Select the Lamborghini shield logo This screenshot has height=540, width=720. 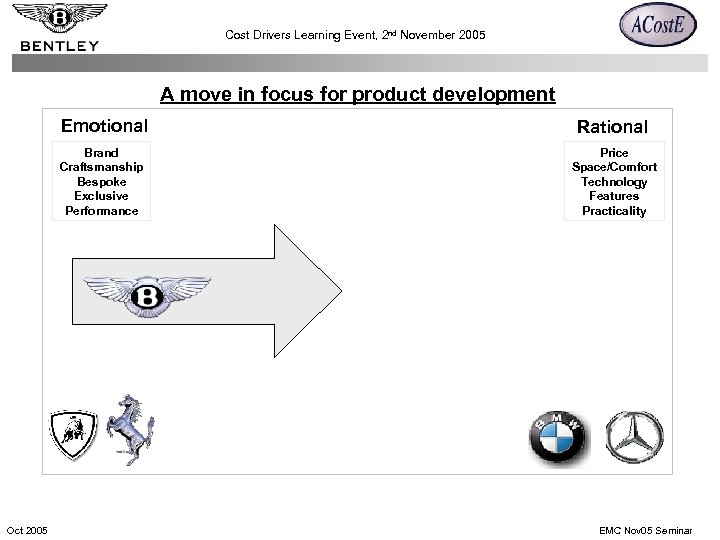click(x=73, y=435)
